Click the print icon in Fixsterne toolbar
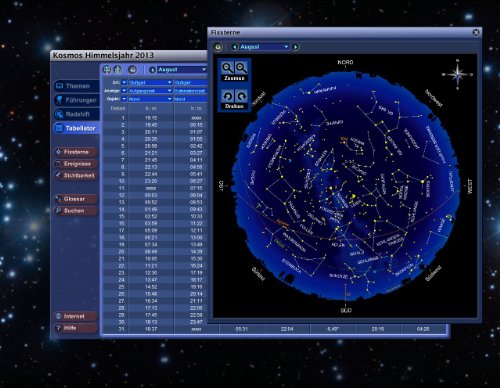Viewport: 500px width, 388px height. tap(218, 47)
